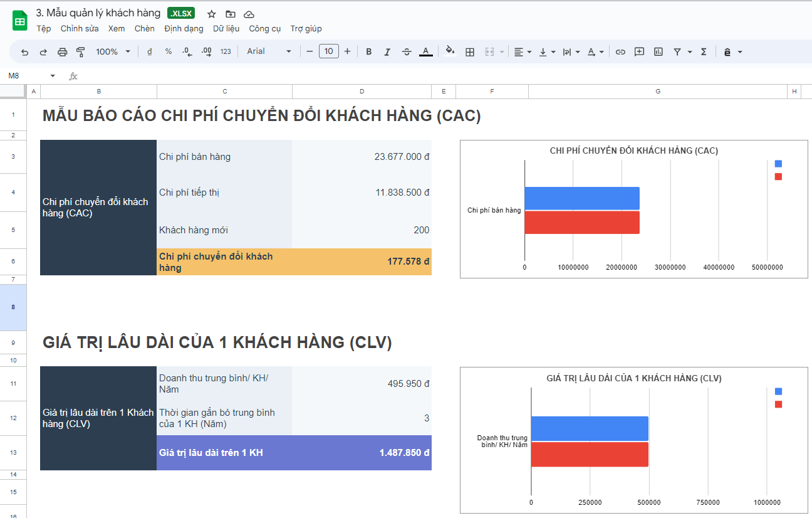Click the blue bar in the CAC chart
The height and width of the screenshot is (518, 812).
582,198
